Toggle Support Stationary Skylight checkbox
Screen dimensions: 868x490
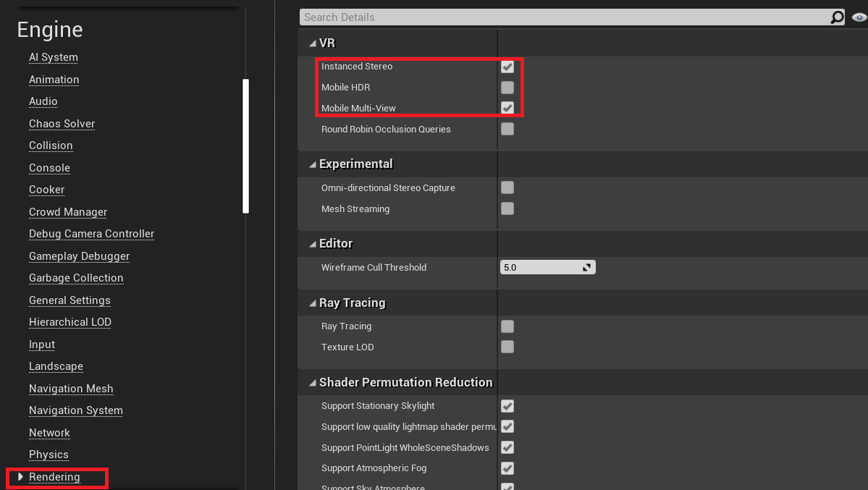coord(507,406)
